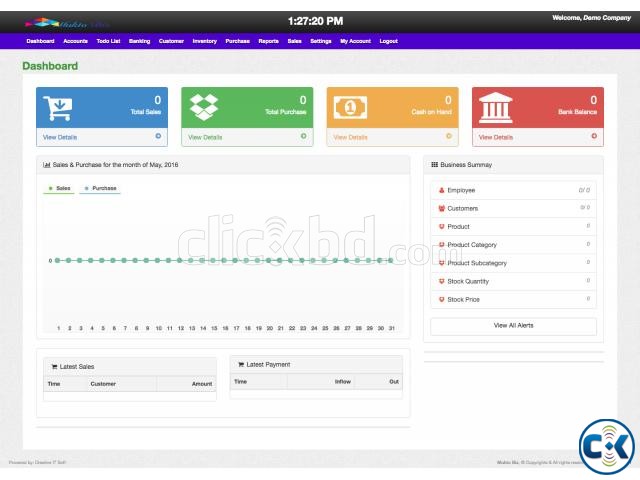Click the icon next to Stock Price
The height and width of the screenshot is (480, 640).
pos(441,300)
